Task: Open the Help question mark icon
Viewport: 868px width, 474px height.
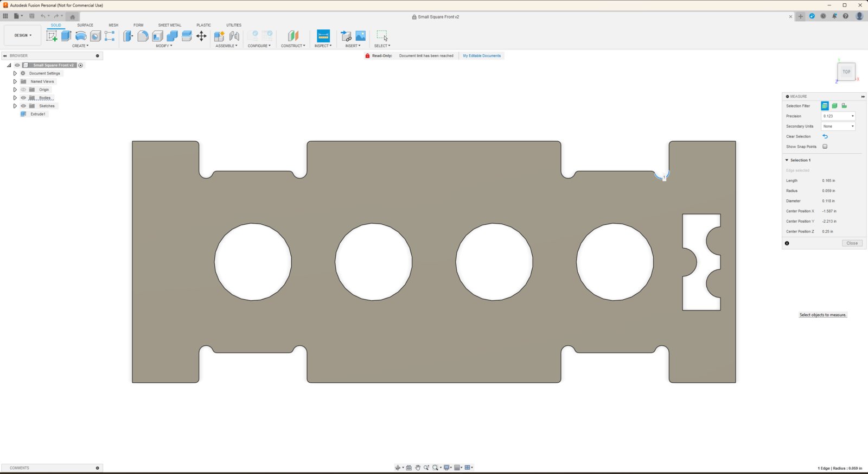Action: pyautogui.click(x=846, y=16)
